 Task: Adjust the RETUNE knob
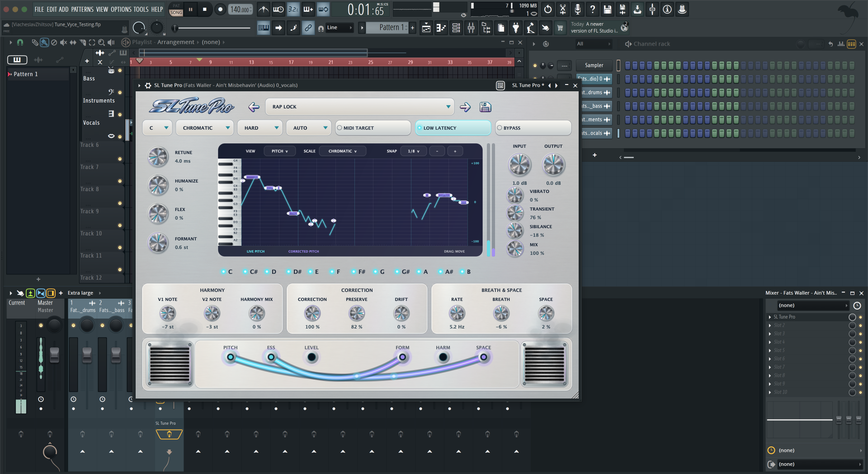pyautogui.click(x=158, y=157)
